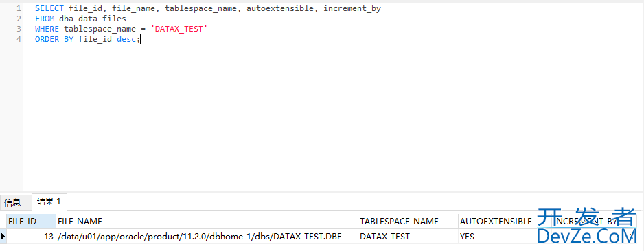Select the DATAX_TEST.DBF file path cell
Image resolution: width=644 pixels, height=251 pixels.
(207, 236)
